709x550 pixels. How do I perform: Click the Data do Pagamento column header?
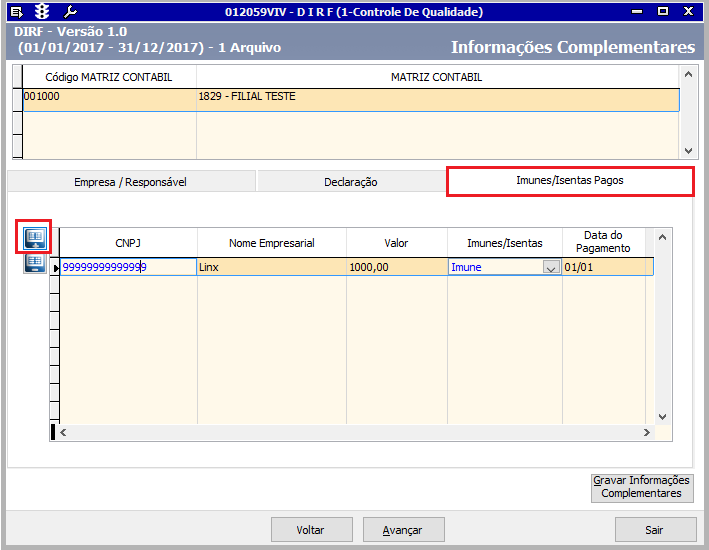tap(603, 242)
